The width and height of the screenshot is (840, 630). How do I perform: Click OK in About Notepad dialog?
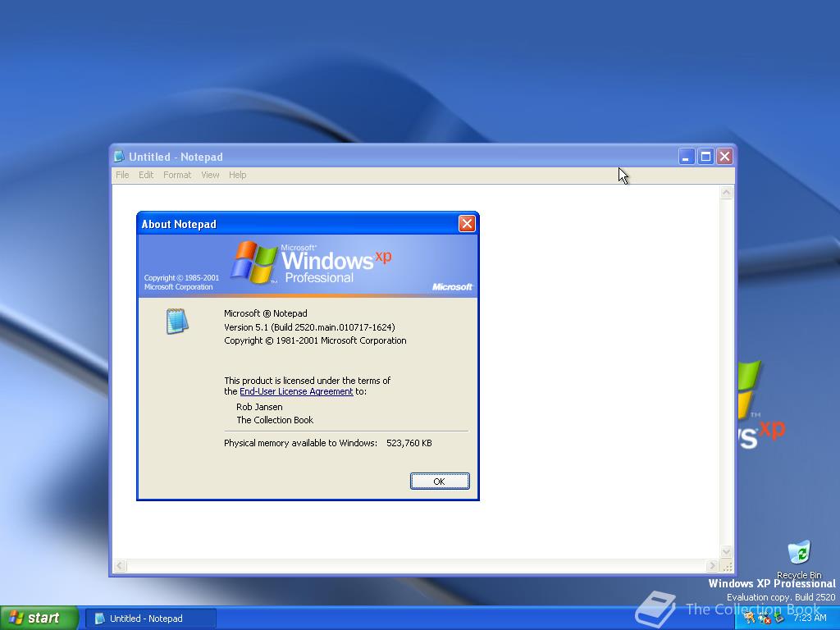coord(440,481)
